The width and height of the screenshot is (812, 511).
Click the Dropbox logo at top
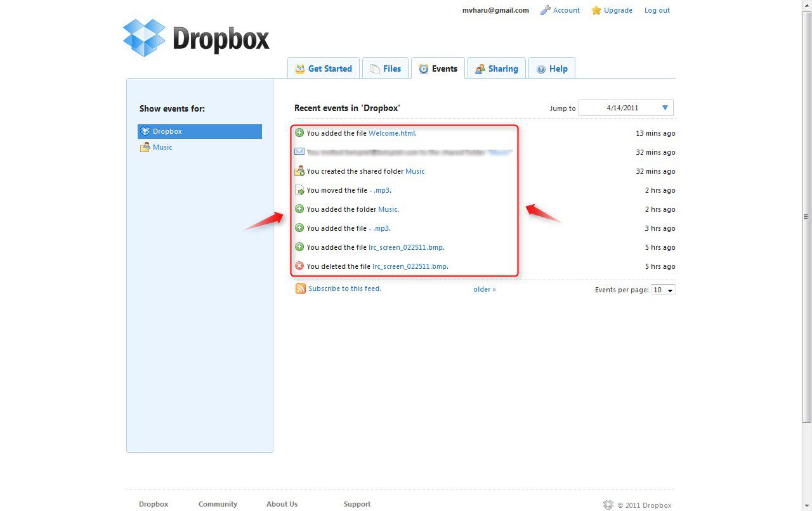(196, 38)
